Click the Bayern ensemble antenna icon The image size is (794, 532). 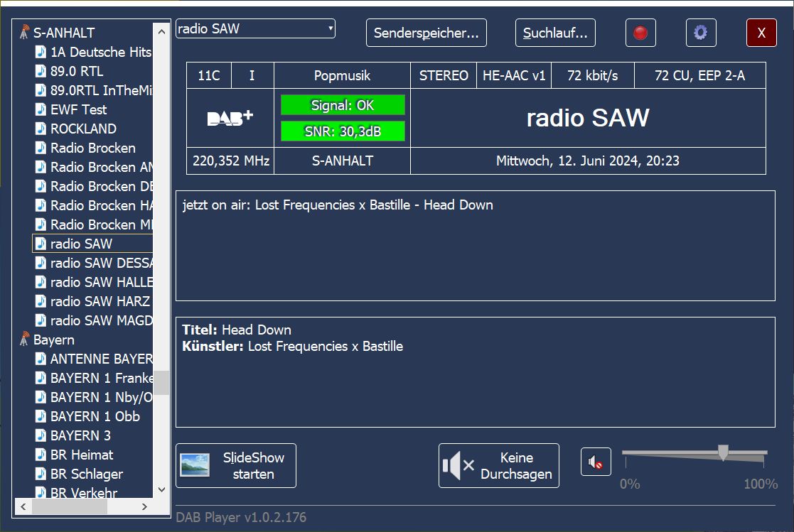point(25,340)
